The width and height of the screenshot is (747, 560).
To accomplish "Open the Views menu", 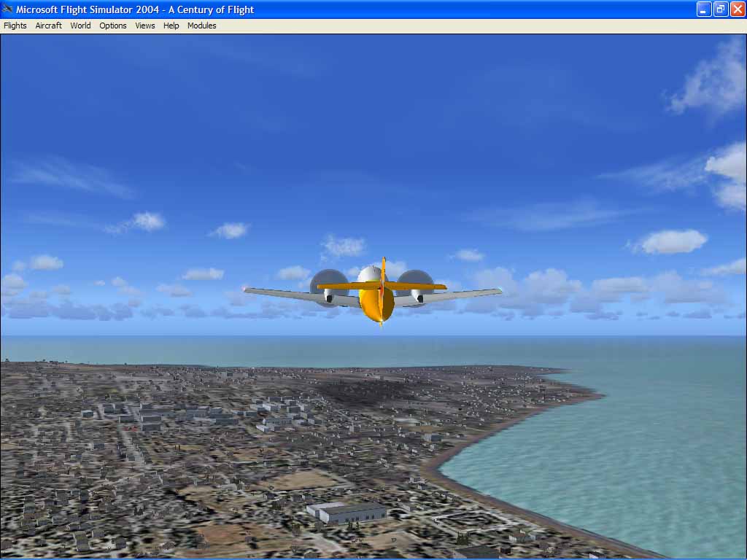I will click(145, 26).
